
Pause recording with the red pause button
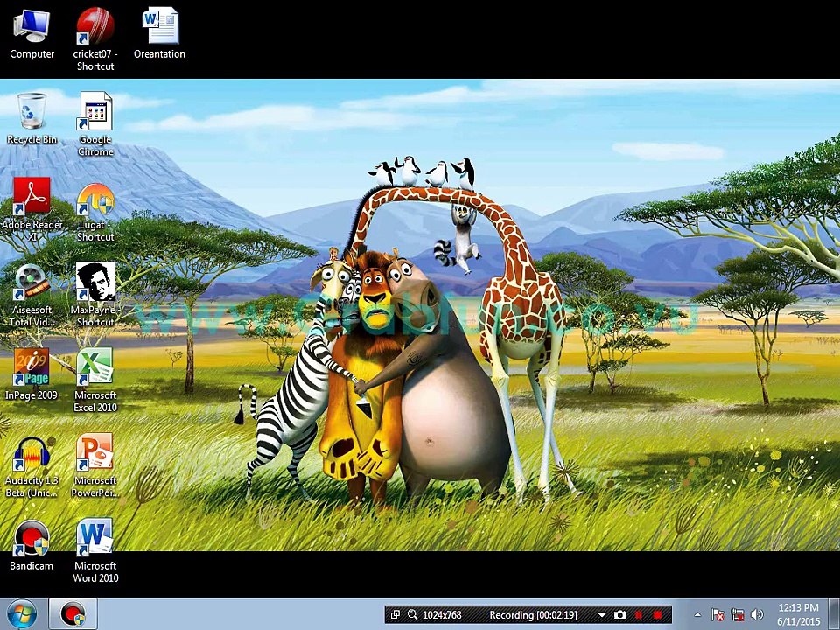point(639,614)
